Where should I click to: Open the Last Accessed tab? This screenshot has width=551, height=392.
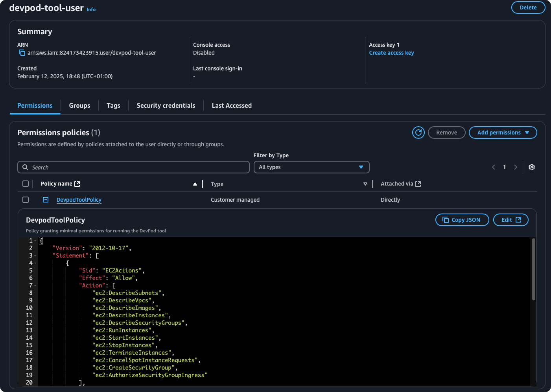[x=232, y=105]
